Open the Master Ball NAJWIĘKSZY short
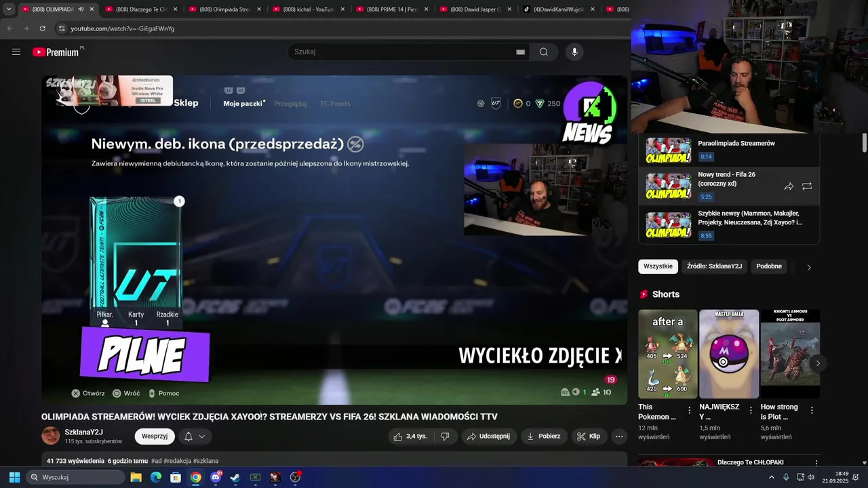Viewport: 868px width, 488px height. click(x=728, y=354)
